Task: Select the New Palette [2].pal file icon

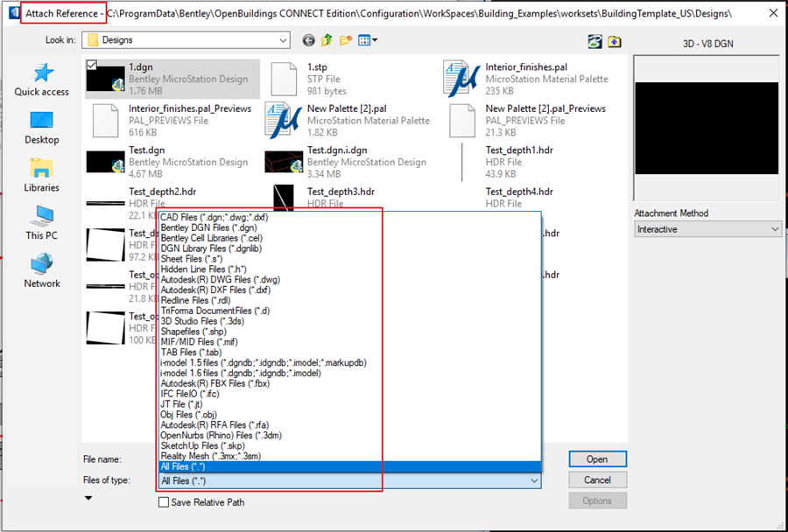Action: click(284, 121)
